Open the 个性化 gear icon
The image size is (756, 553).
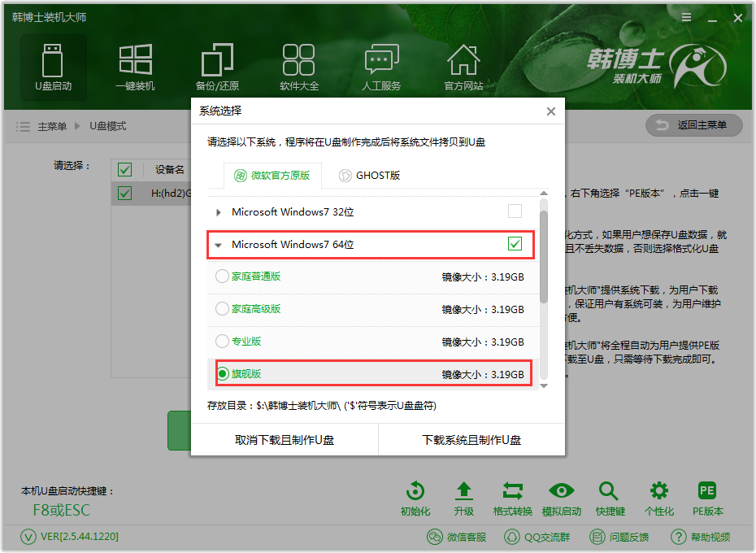pyautogui.click(x=659, y=499)
